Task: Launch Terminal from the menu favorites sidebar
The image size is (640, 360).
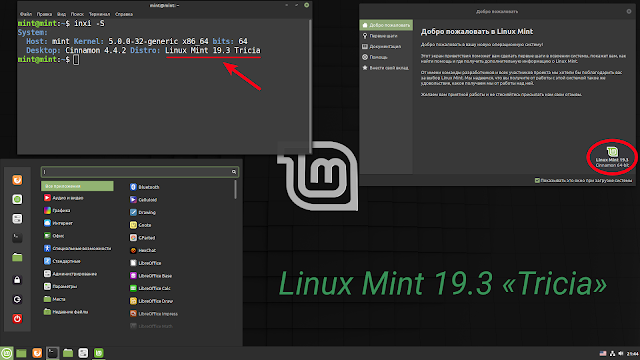Action: 17,238
